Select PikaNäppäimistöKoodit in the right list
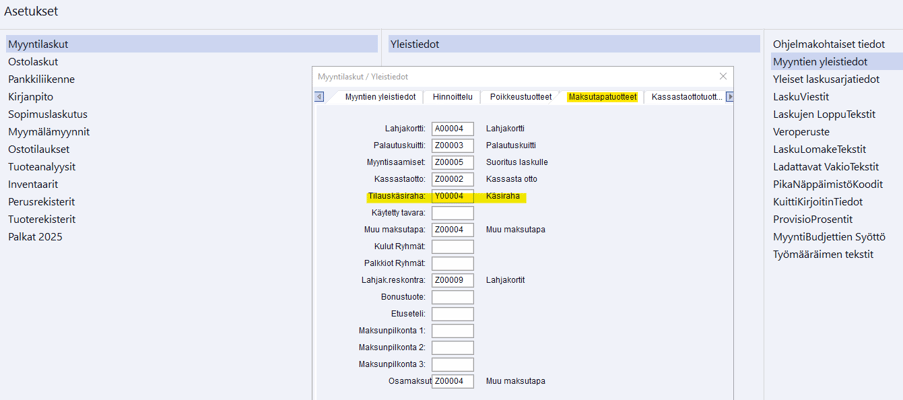Screen dimensions: 903x400 pyautogui.click(x=828, y=184)
